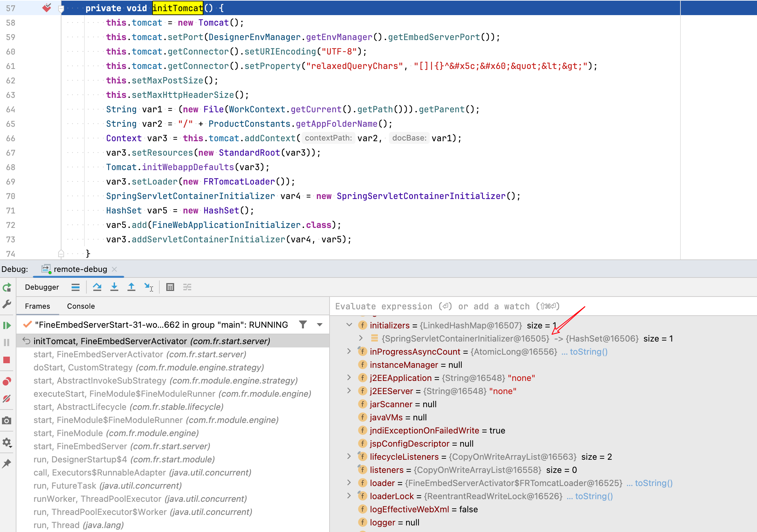Collapse the initTomcat method fold marker

click(x=61, y=9)
